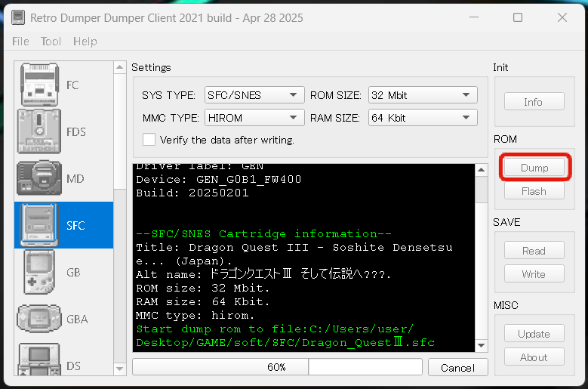Expand the RAM SIZE dropdown
Screen dimensions: 588x389
pyautogui.click(x=422, y=118)
